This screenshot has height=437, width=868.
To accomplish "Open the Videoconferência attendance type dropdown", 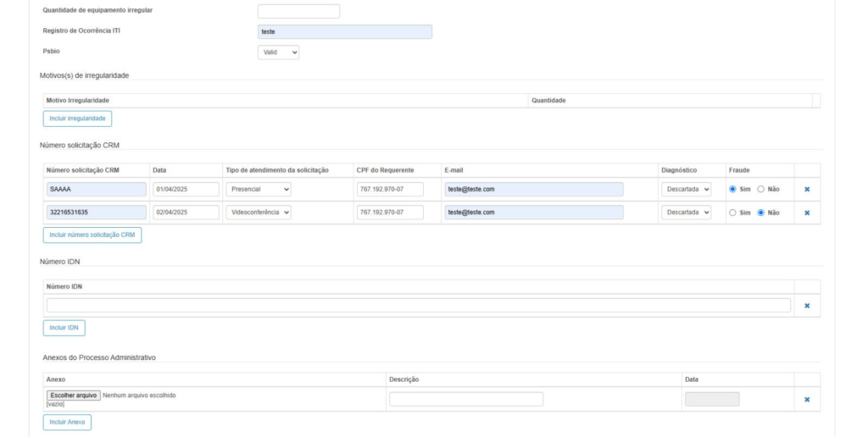I will [x=259, y=213].
